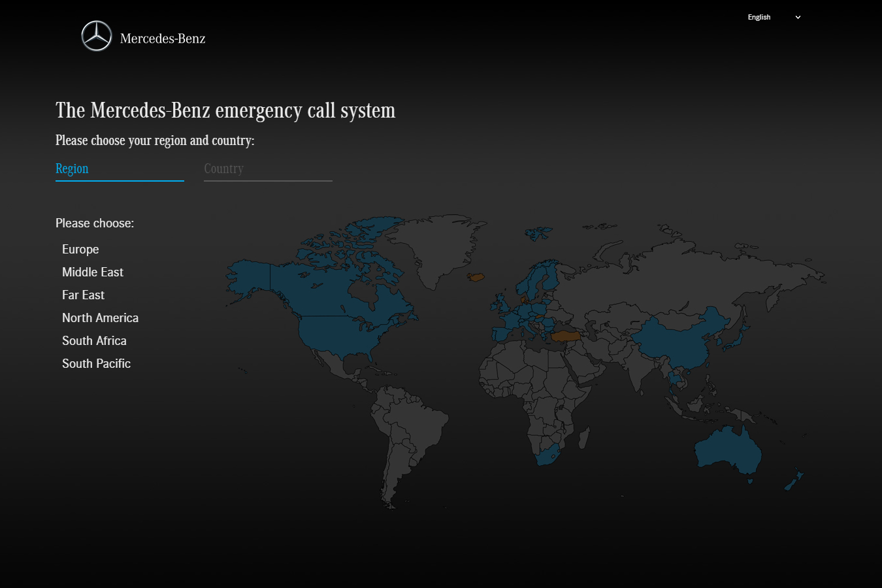The width and height of the screenshot is (882, 588).
Task: Select the Far East region
Action: pyautogui.click(x=83, y=295)
